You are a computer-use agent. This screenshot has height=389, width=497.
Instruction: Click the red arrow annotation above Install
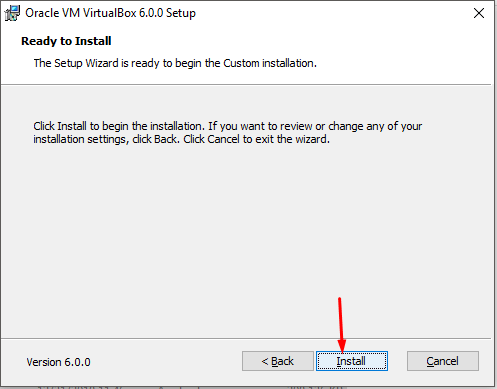pyautogui.click(x=341, y=325)
